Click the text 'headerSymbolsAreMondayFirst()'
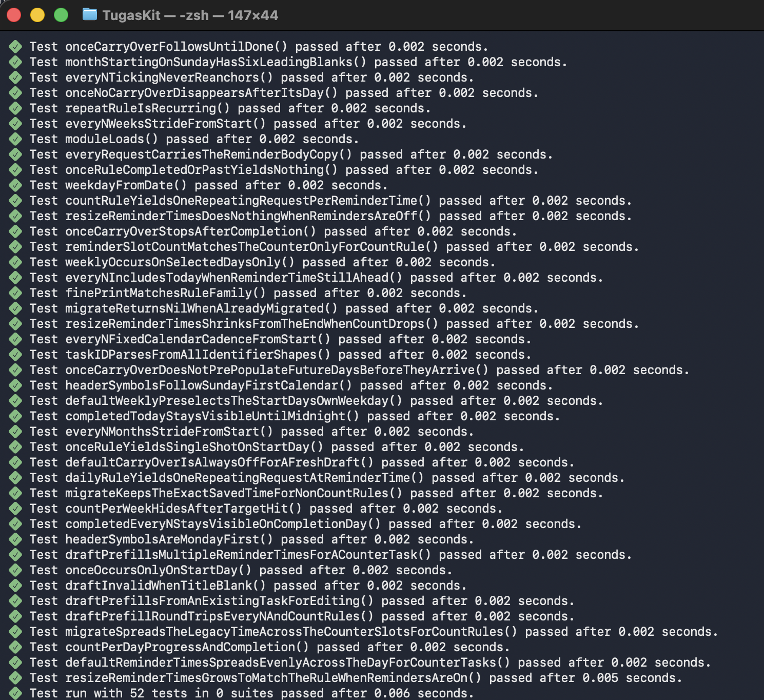Screen dimensions: 764x700 coord(169,539)
